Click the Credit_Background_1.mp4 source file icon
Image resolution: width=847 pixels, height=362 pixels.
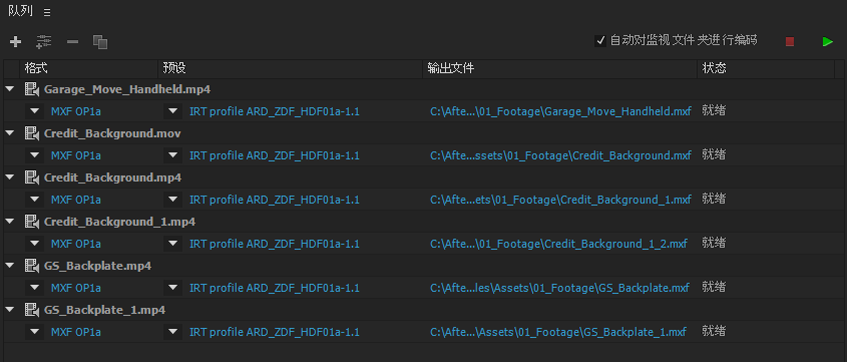tap(31, 222)
